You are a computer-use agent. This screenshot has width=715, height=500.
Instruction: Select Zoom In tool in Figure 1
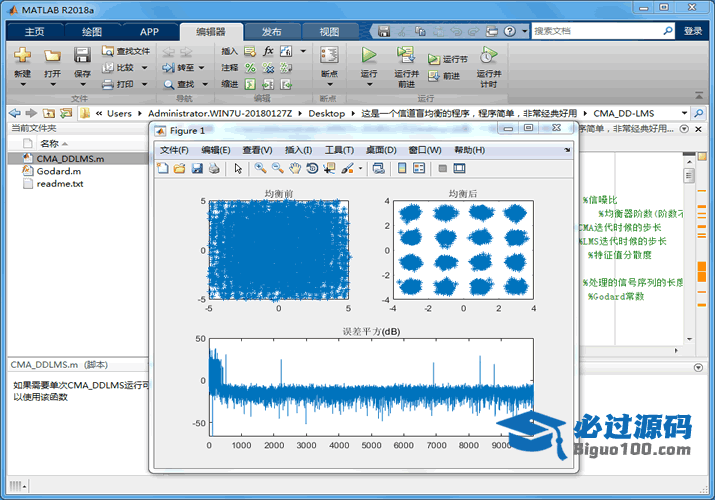(x=260, y=168)
